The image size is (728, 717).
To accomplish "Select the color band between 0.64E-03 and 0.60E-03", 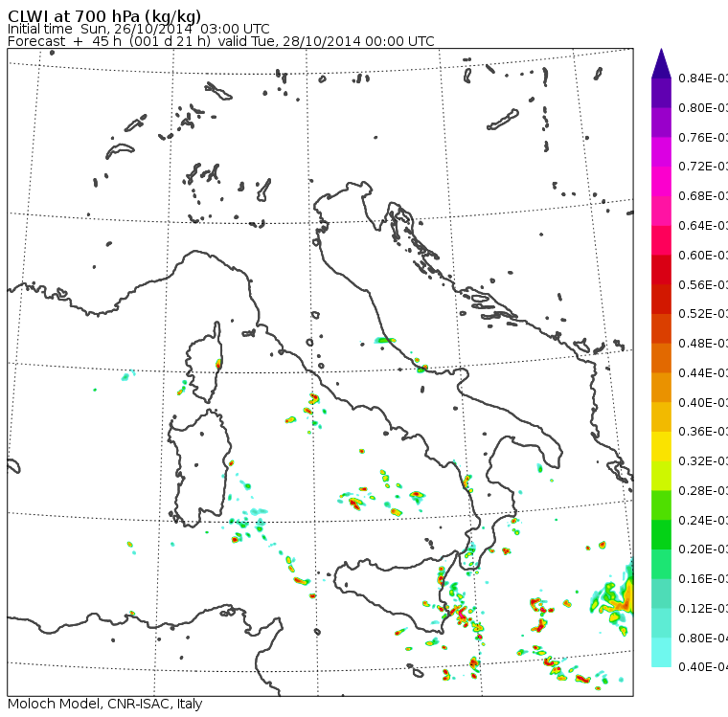I will [x=661, y=240].
